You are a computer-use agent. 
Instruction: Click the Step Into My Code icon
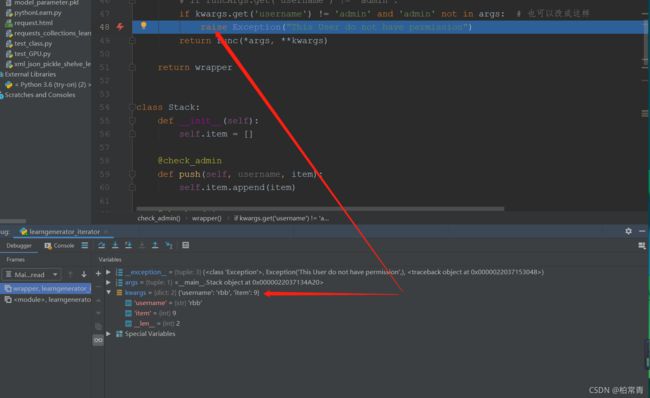click(x=129, y=245)
